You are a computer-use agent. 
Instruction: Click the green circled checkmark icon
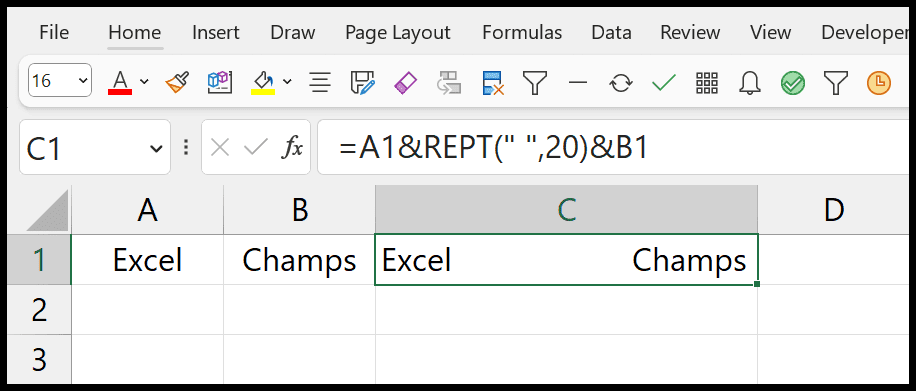click(x=793, y=82)
